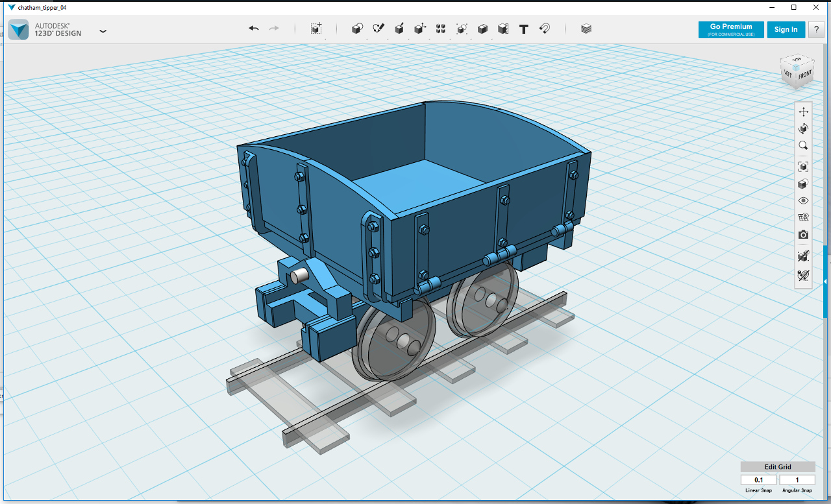Screen dimensions: 831x504
Task: Expand the right side panel arrow
Action: tap(826, 282)
